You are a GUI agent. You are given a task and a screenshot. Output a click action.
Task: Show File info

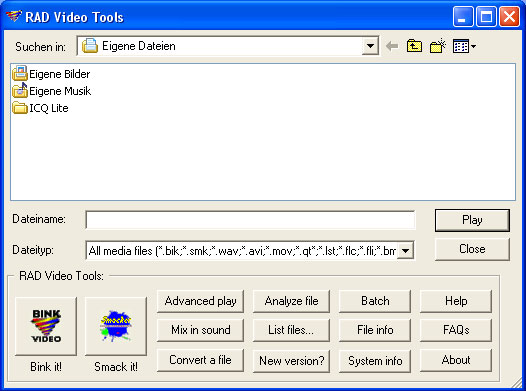[375, 330]
